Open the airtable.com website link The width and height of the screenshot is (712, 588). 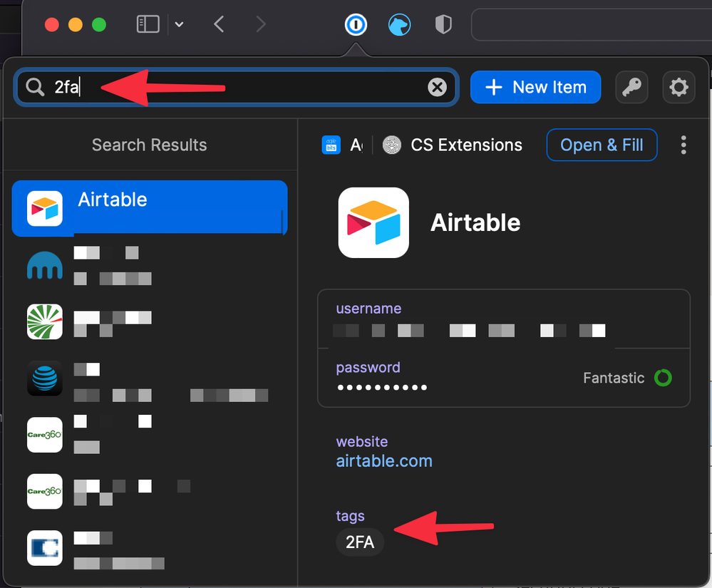[384, 461]
